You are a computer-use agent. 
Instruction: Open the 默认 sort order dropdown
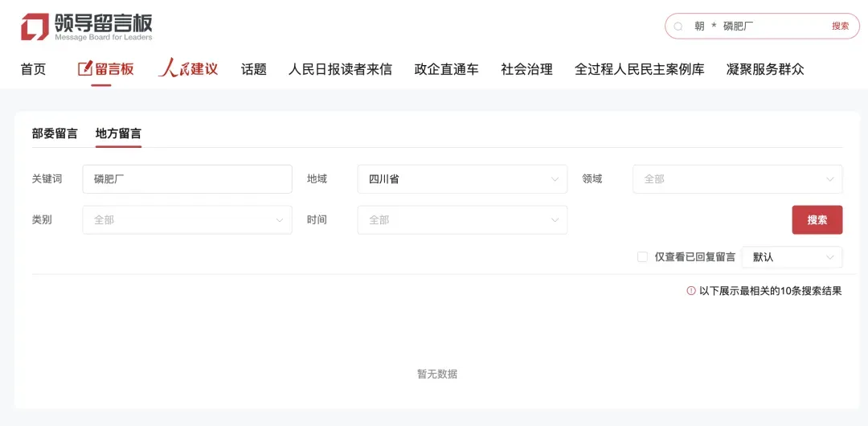pos(792,257)
